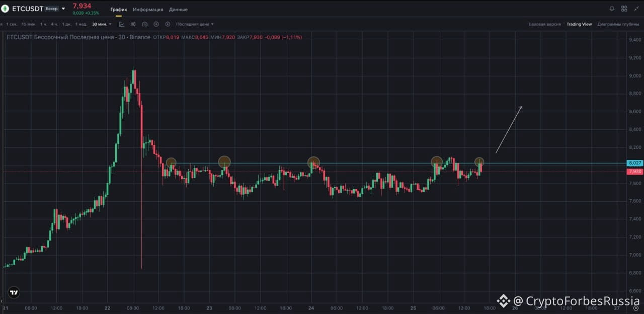Click the circled dot icon in toolbar
This screenshot has width=644, height=314.
click(x=168, y=24)
